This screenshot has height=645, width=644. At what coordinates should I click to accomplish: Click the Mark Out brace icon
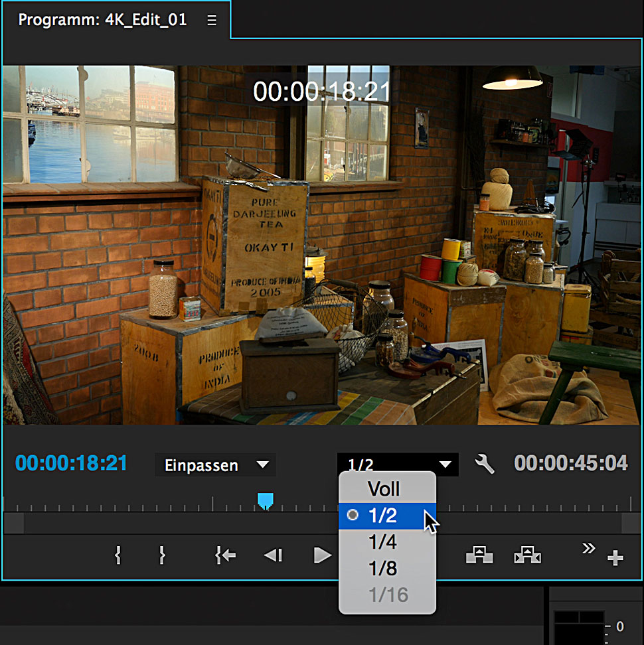(161, 555)
